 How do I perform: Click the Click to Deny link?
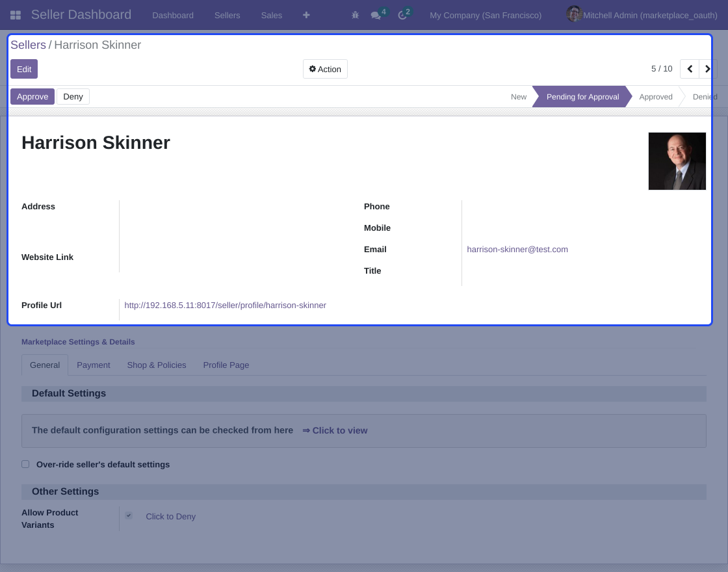click(170, 516)
